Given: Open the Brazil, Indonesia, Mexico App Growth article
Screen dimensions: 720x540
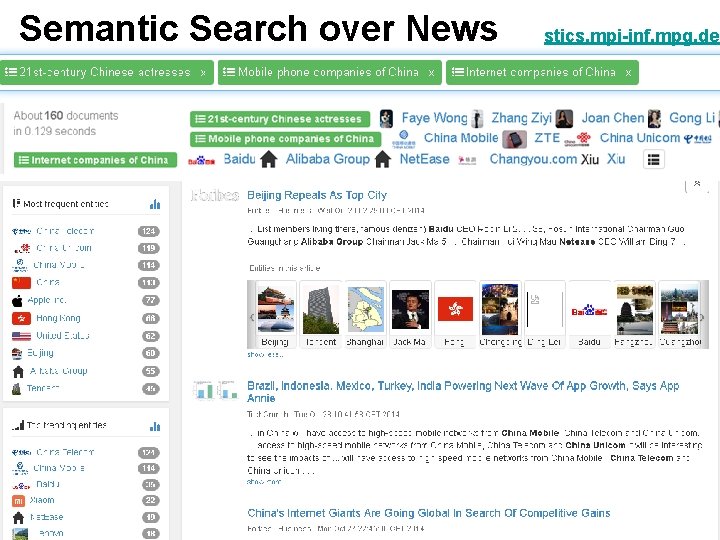Looking at the screenshot, I should coord(463,392).
